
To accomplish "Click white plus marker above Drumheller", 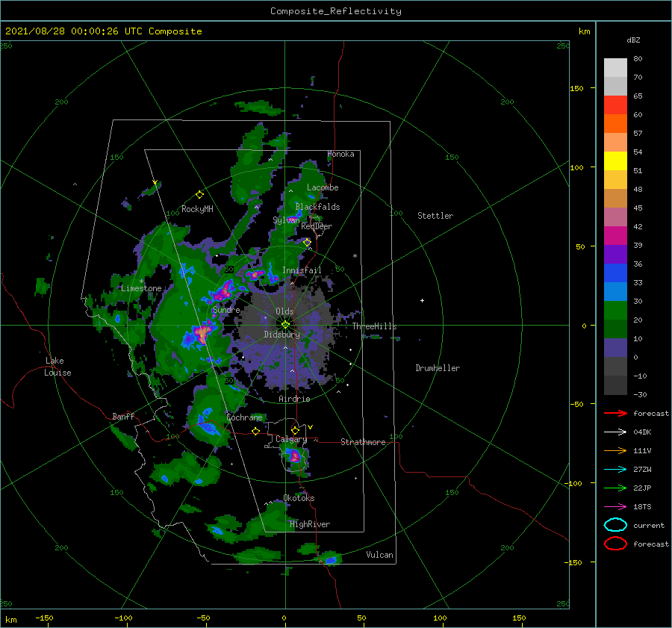I will [x=422, y=300].
